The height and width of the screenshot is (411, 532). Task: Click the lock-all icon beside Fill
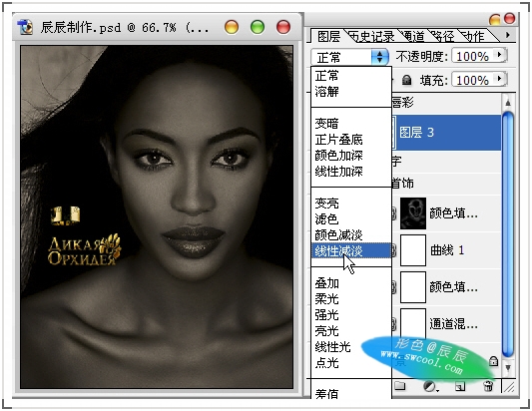[x=406, y=81]
